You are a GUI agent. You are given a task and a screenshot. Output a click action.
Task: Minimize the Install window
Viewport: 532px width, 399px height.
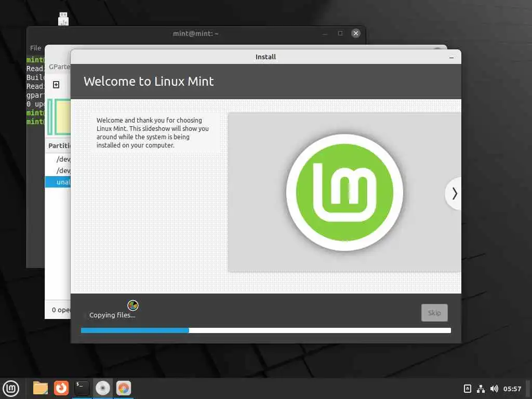[x=451, y=57]
